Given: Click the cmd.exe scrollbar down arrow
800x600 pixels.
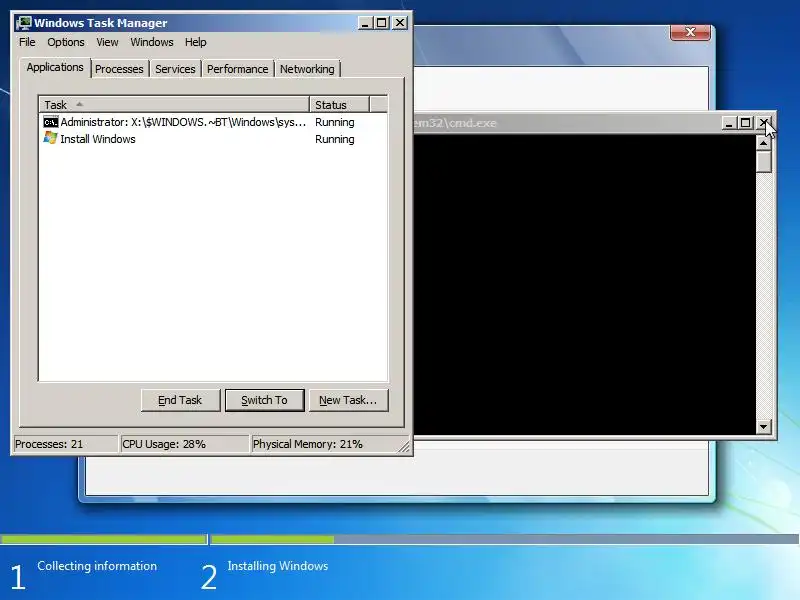Looking at the screenshot, I should pos(763,427).
